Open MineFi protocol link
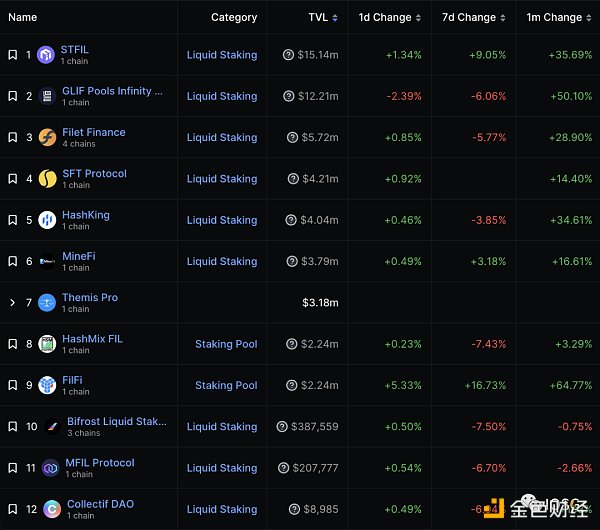 [x=79, y=256]
